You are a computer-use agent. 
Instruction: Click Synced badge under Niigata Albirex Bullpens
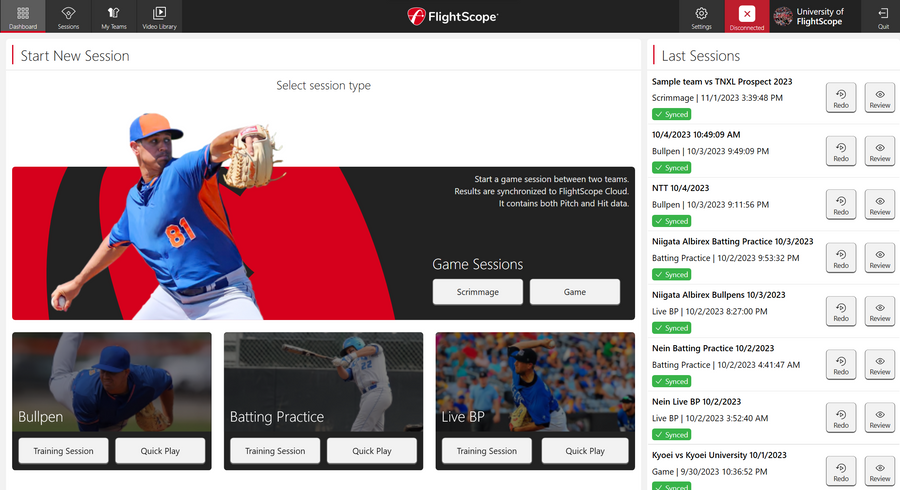[x=671, y=328]
